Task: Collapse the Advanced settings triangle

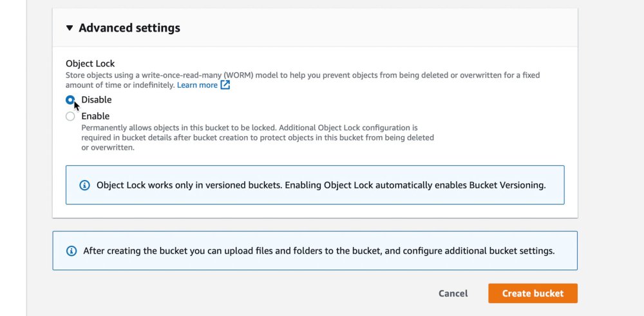Action: tap(70, 28)
